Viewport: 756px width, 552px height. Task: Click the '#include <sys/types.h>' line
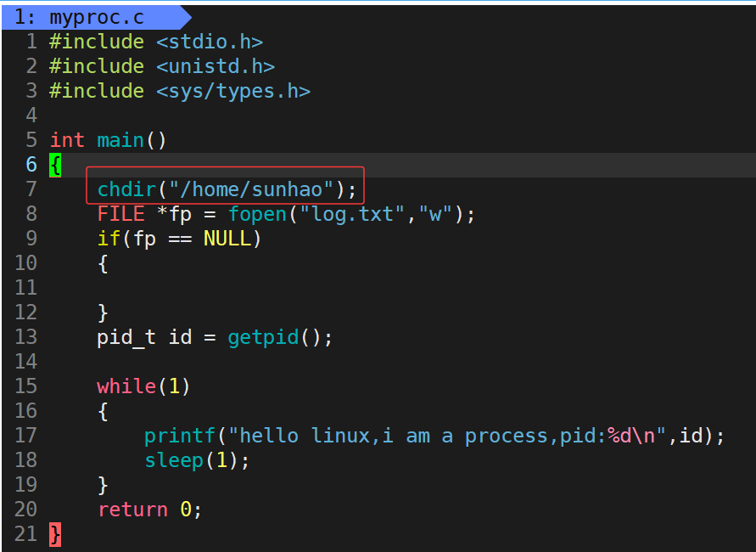click(180, 91)
